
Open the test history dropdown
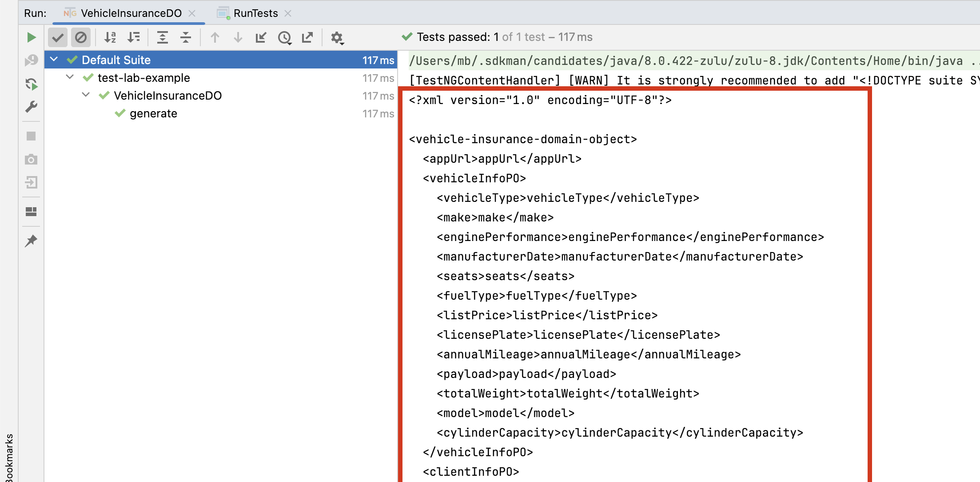coord(285,37)
